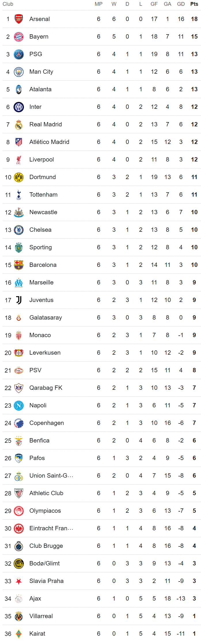Open the Real Madrid team link
This screenshot has height=644, width=201.
click(45, 124)
